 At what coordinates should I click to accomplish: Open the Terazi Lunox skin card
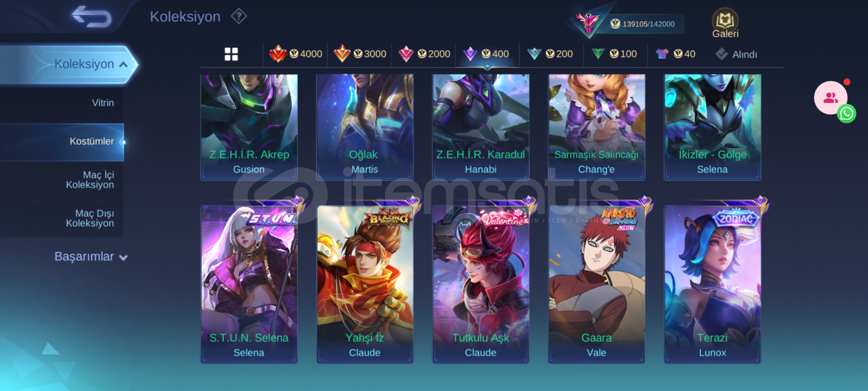pos(712,283)
